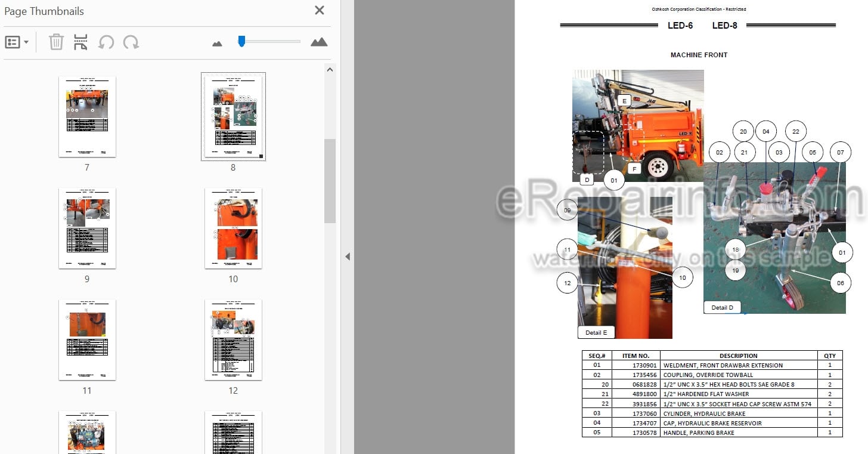
Task: Click item number 0681828
Action: pyautogui.click(x=644, y=385)
